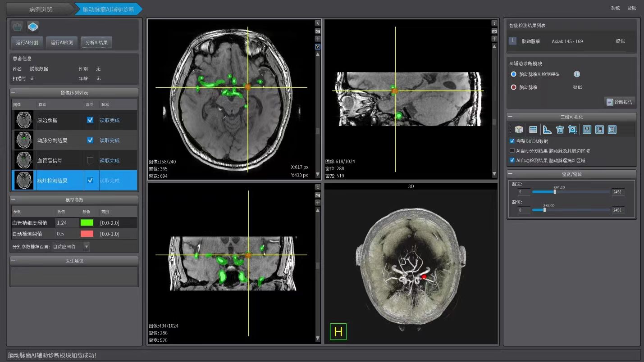Viewport: 644px width, 362px height.
Task: Check the 血管高信号 series checkbox
Action: [90, 160]
